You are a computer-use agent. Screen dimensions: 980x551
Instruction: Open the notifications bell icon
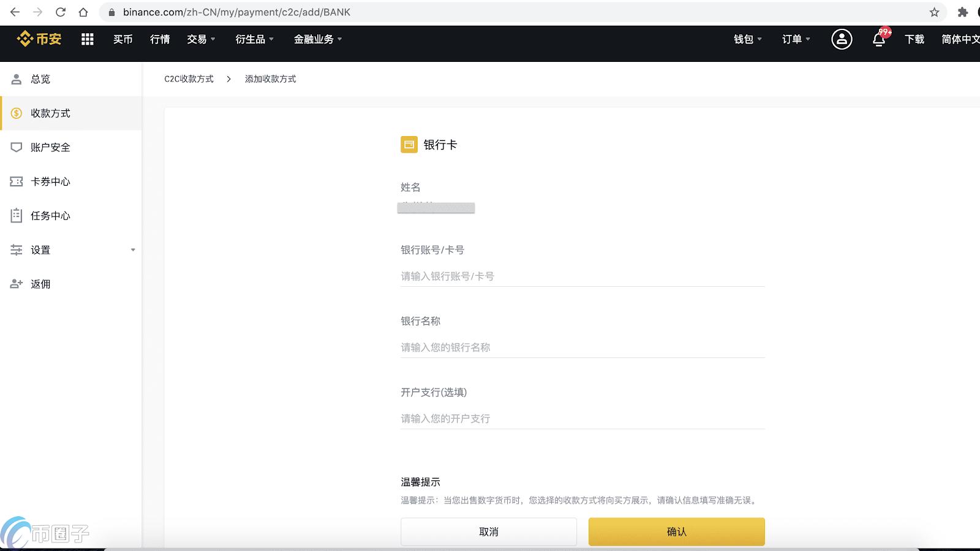(x=878, y=40)
